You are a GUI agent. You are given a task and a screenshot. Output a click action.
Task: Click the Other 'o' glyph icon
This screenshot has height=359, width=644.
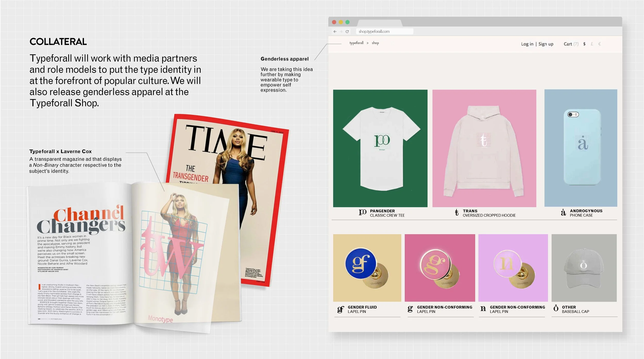click(x=556, y=308)
